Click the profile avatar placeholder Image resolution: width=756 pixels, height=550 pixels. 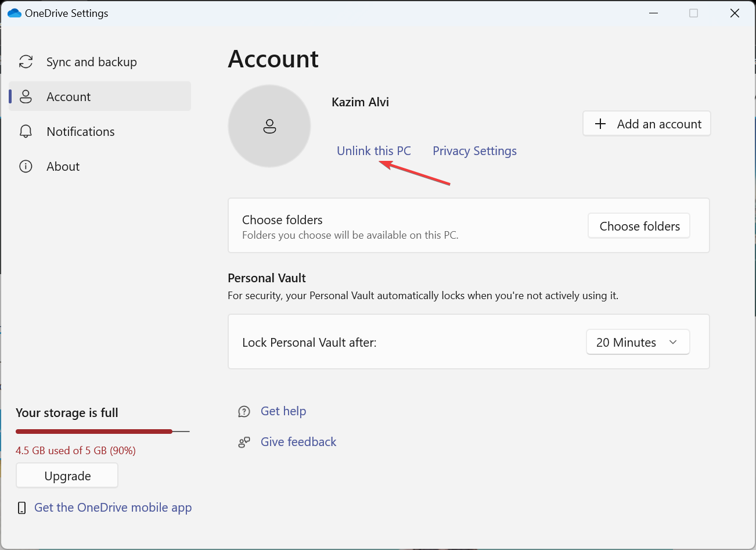(x=269, y=126)
